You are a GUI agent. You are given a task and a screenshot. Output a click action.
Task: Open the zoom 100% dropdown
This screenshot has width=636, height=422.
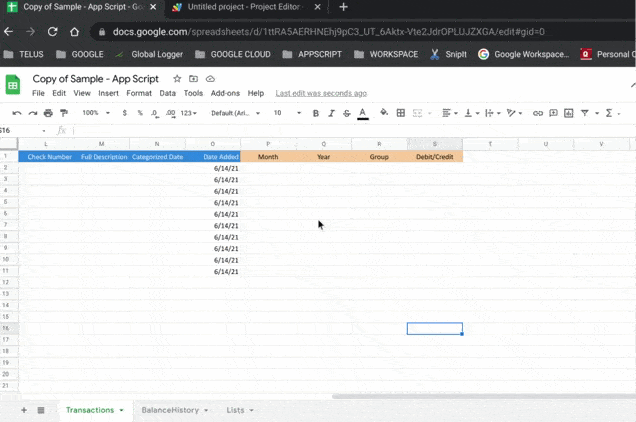tap(96, 113)
